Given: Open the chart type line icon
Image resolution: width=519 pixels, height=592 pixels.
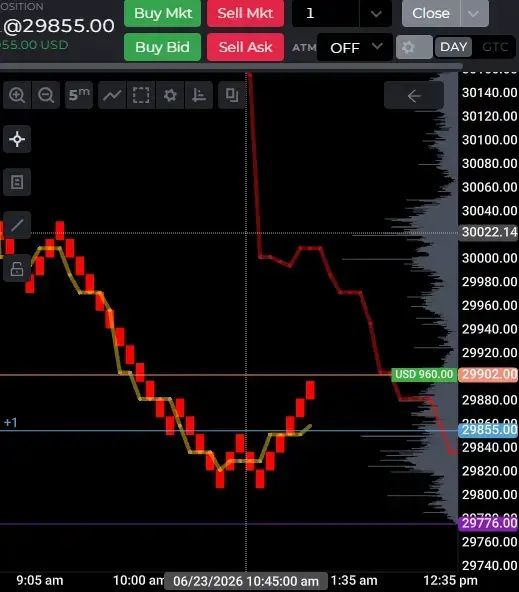Looking at the screenshot, I should pyautogui.click(x=112, y=95).
